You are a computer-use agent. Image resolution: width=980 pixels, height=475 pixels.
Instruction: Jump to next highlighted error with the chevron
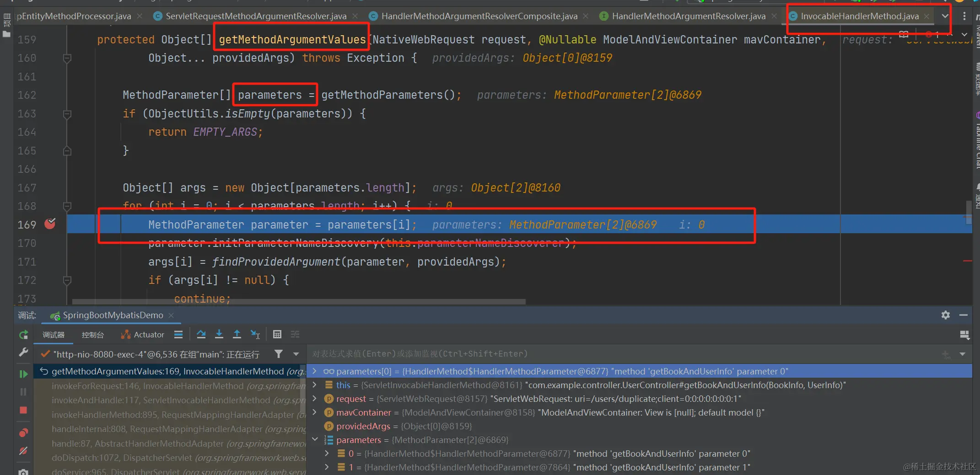click(964, 34)
